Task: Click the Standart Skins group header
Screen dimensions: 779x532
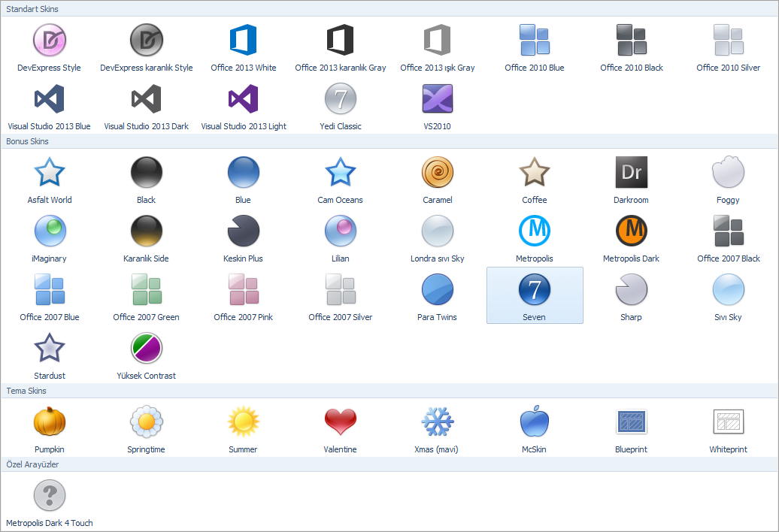Action: 389,9
